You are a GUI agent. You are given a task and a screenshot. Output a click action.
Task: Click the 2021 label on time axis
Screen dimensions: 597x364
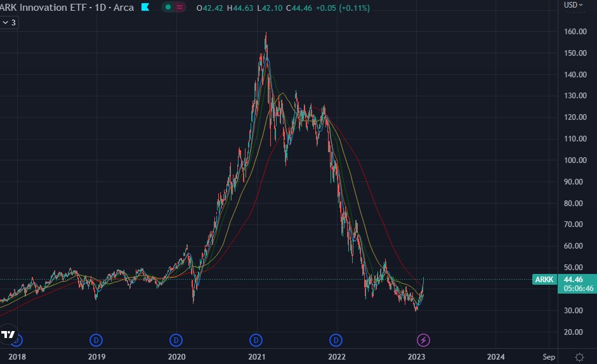tap(256, 357)
